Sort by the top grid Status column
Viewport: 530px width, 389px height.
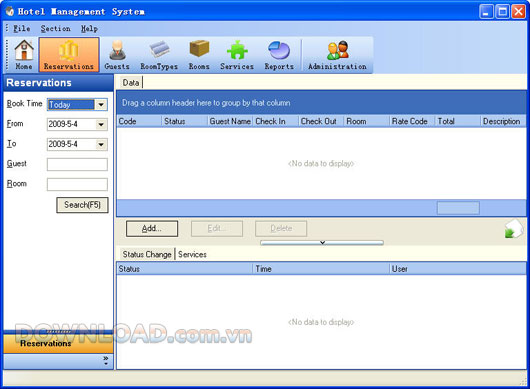click(x=185, y=121)
